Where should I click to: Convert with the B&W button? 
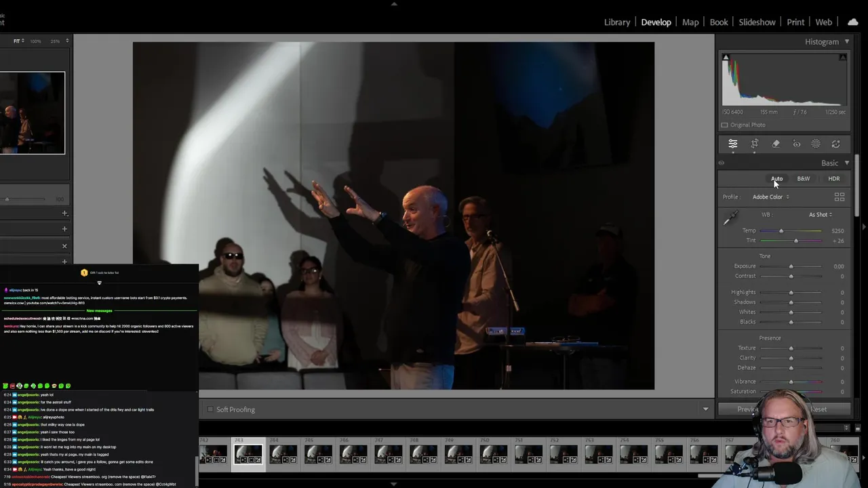pyautogui.click(x=804, y=178)
